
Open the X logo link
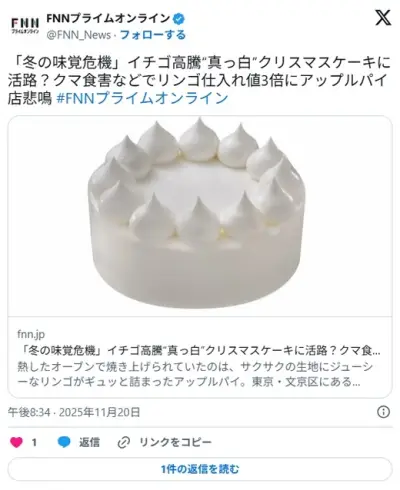click(x=383, y=18)
